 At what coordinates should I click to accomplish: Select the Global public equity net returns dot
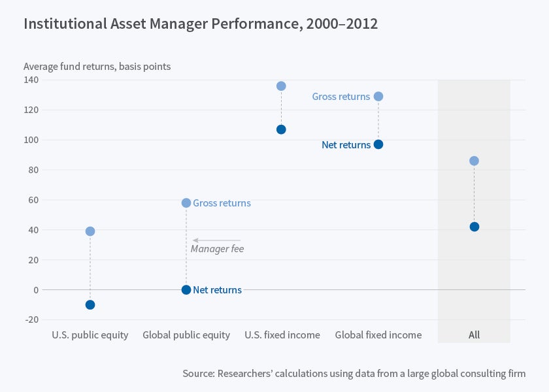[186, 290]
